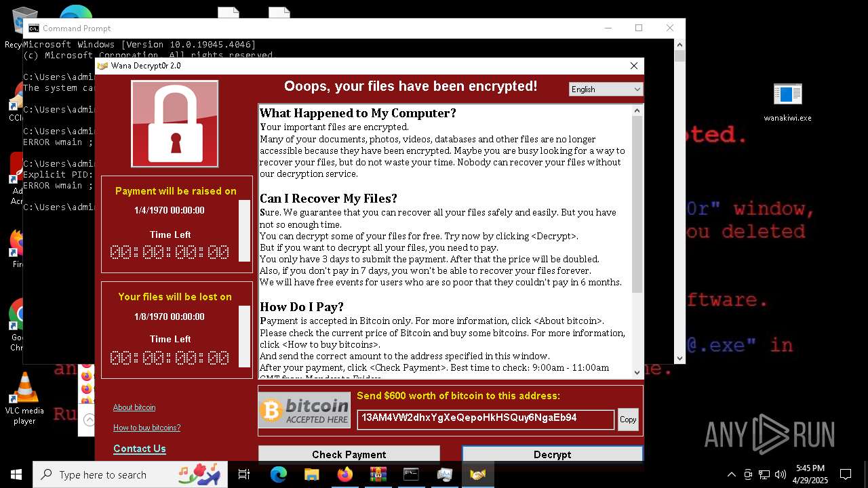The height and width of the screenshot is (488, 868).
Task: Select the Google Chrome desktop shortcut
Action: pyautogui.click(x=17, y=325)
